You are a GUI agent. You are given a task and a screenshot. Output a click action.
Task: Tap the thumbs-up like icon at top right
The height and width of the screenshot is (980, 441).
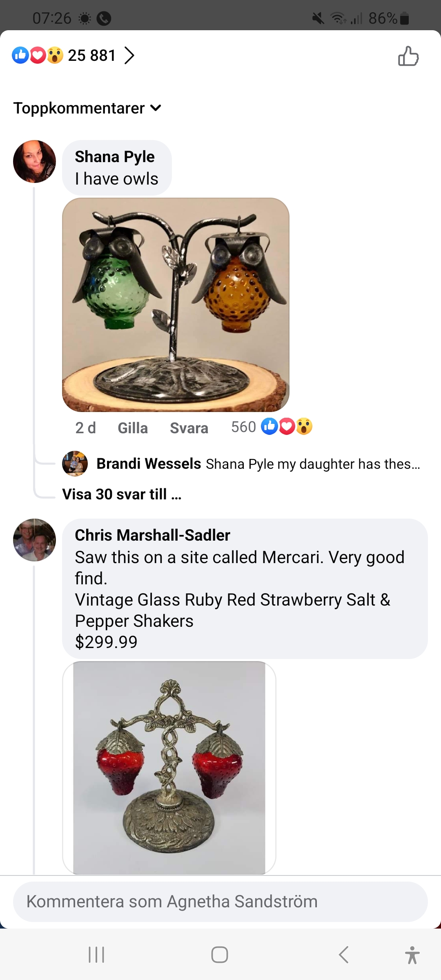(408, 56)
